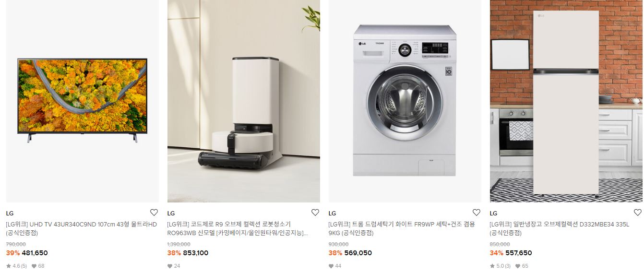Click the 24 likes heart count under robot cleaner
This screenshot has height=273, width=644.
coord(174,266)
